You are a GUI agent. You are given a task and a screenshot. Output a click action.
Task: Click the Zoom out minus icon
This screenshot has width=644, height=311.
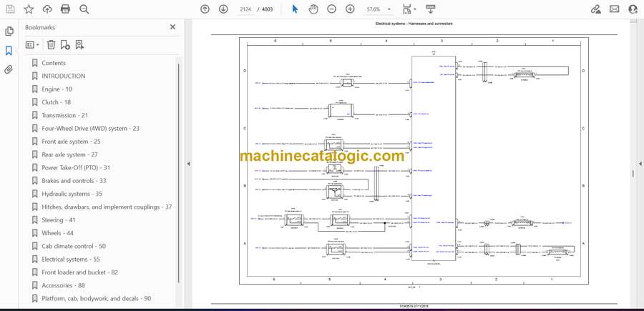(x=331, y=9)
